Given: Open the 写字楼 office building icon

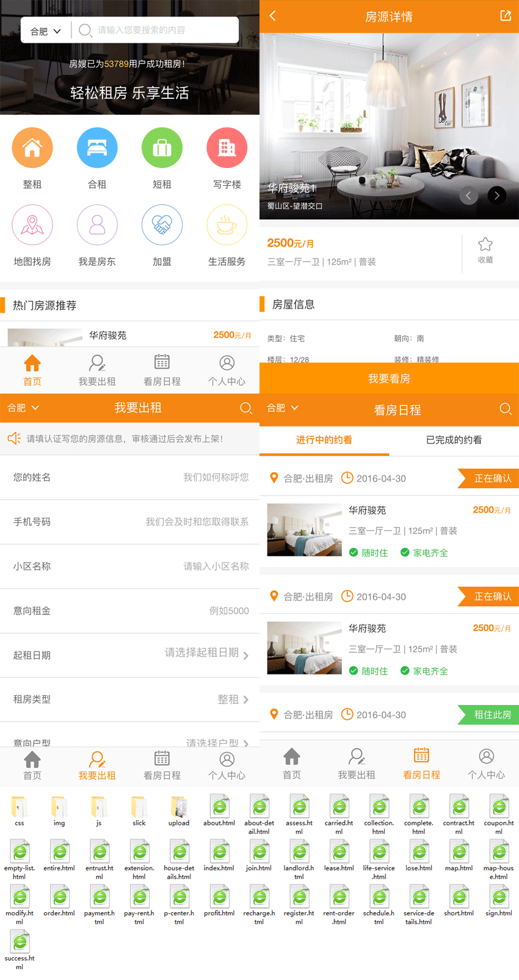Looking at the screenshot, I should tap(227, 148).
